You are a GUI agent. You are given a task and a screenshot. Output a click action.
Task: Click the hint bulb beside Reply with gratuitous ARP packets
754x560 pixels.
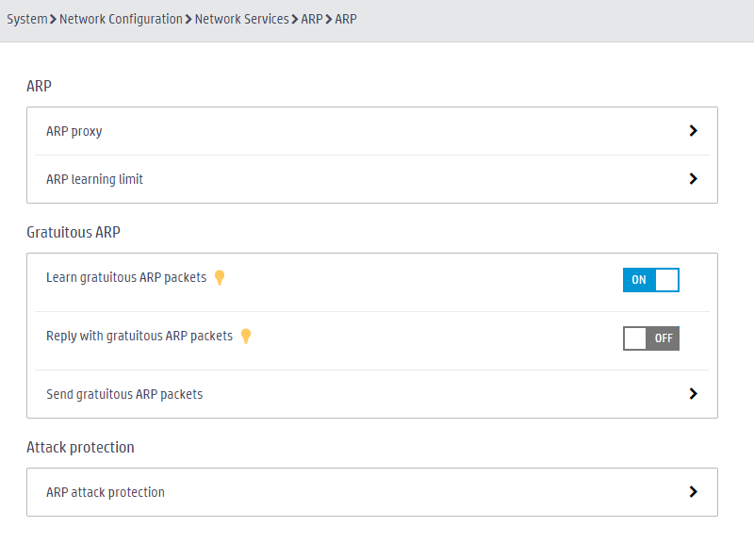(x=246, y=336)
